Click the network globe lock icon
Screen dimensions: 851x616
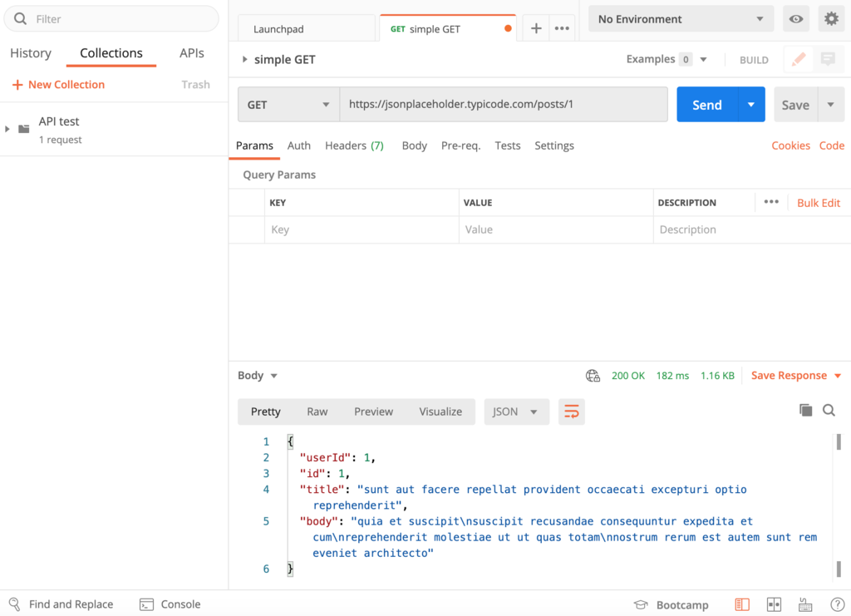click(x=593, y=376)
